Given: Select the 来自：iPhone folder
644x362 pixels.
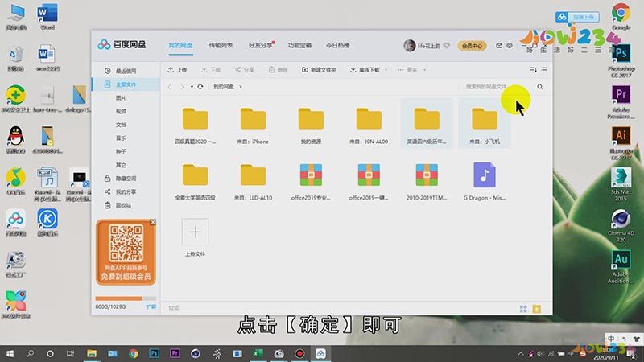Looking at the screenshot, I should point(253,125).
